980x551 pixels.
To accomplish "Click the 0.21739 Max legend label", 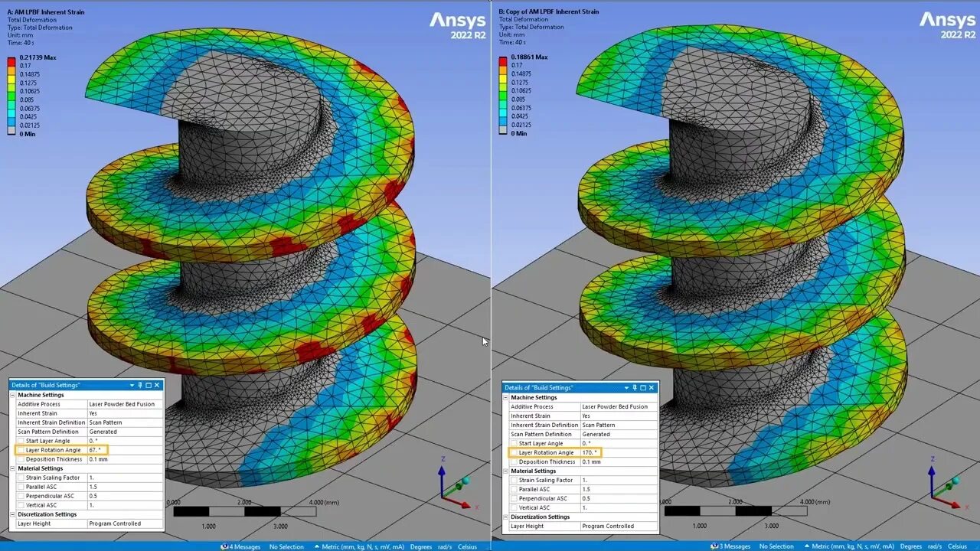I will (x=38, y=57).
